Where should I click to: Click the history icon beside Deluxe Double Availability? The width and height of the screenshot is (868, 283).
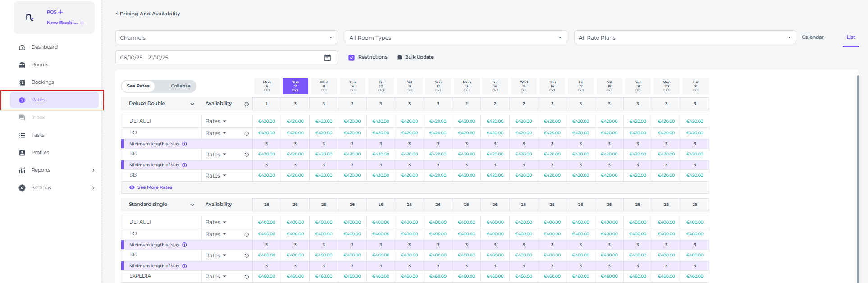click(x=247, y=104)
